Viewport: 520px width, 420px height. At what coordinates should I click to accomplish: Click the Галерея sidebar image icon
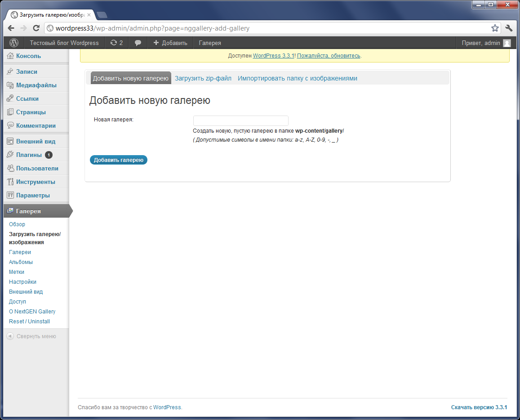pos(10,210)
